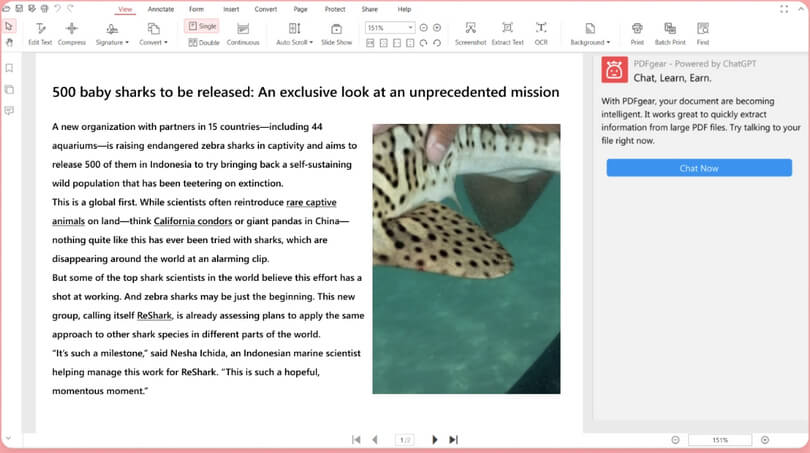Click the save icon in the title bar

pyautogui.click(x=19, y=8)
